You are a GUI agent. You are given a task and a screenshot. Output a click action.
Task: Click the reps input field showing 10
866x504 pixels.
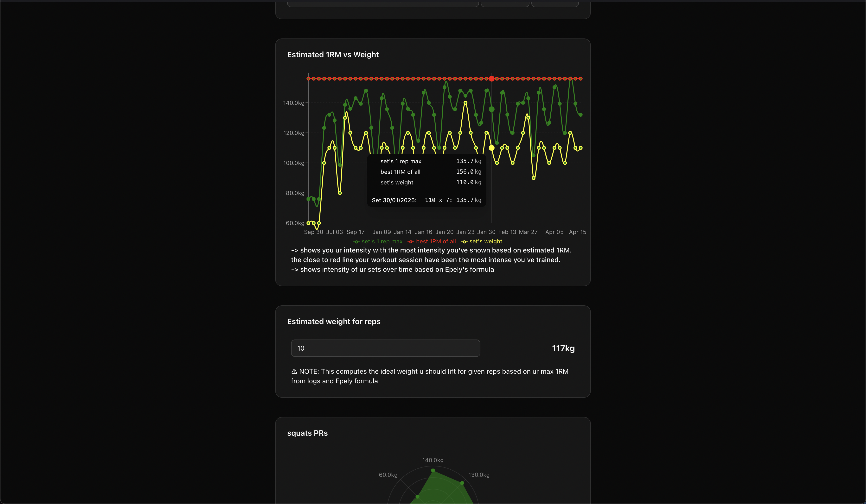[385, 348]
